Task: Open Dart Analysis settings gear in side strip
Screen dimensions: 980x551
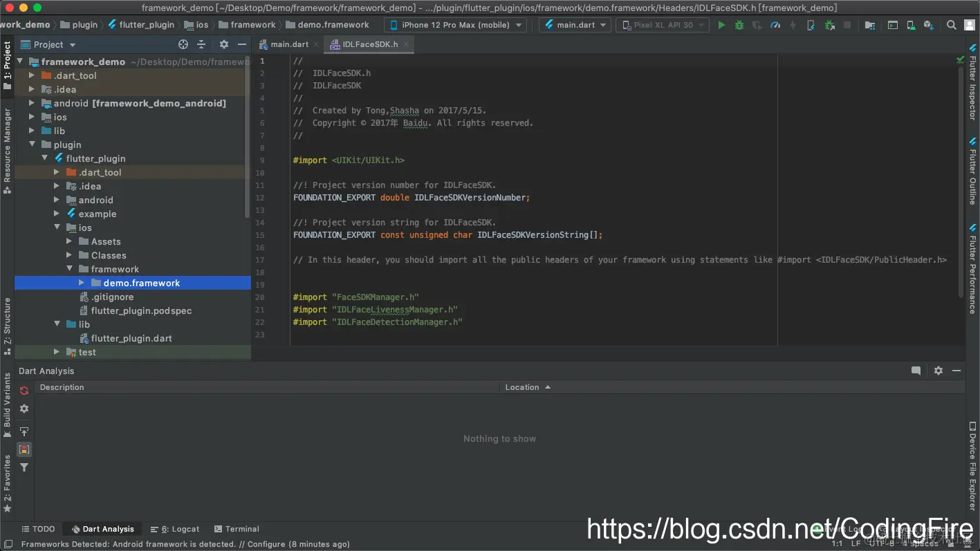Action: (x=24, y=409)
